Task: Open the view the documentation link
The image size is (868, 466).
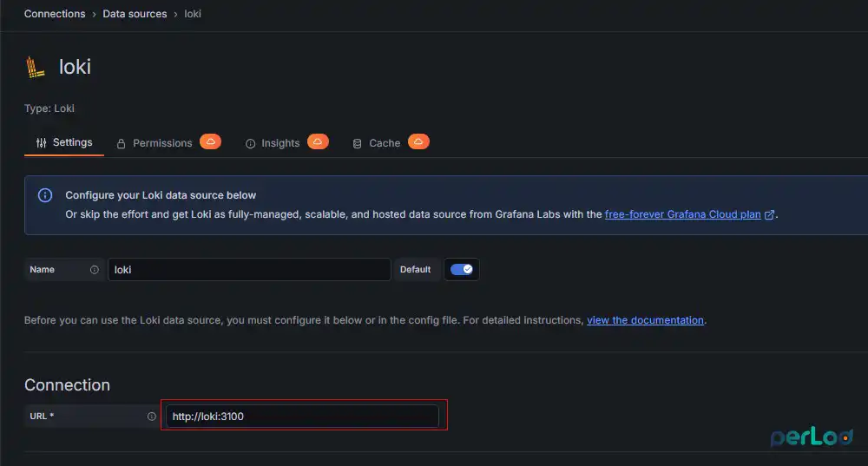Action: click(646, 320)
